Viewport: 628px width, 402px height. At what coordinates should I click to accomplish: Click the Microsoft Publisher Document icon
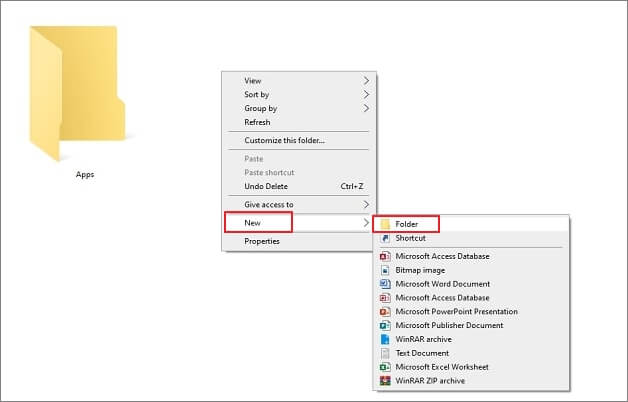(x=385, y=326)
